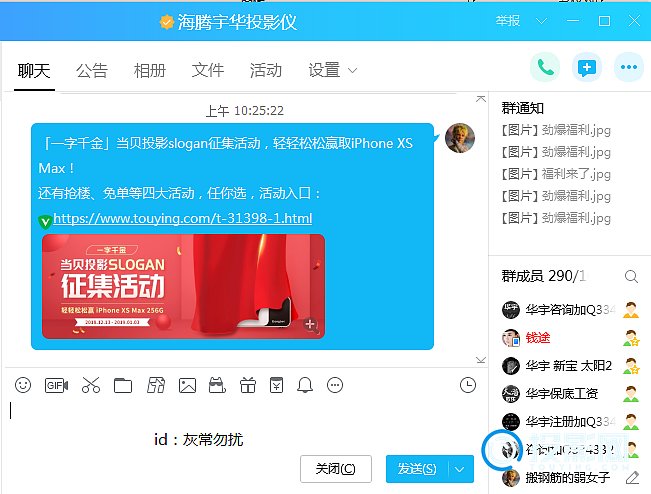Click the group verification badge in title
This screenshot has width=651, height=494.
[167, 22]
